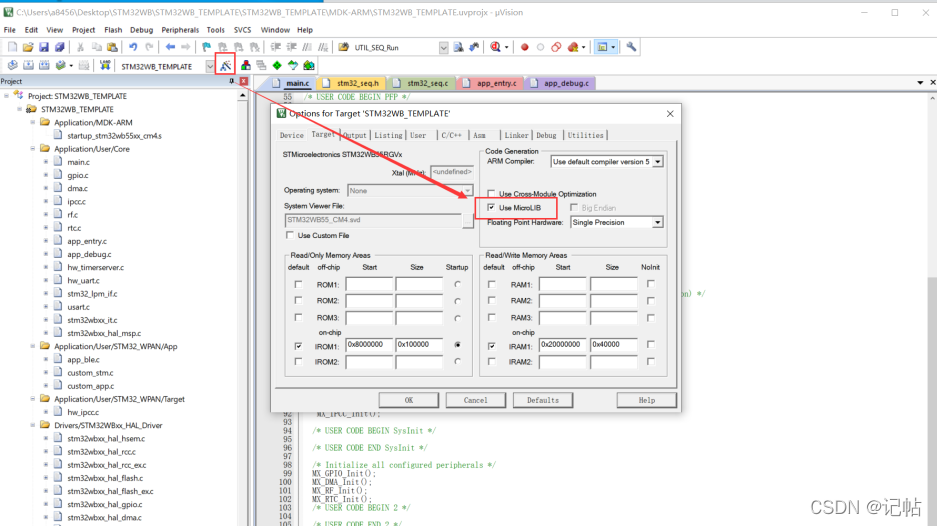937x526 pixels.
Task: Insert a bookmark using the flag icon
Action: point(207,47)
